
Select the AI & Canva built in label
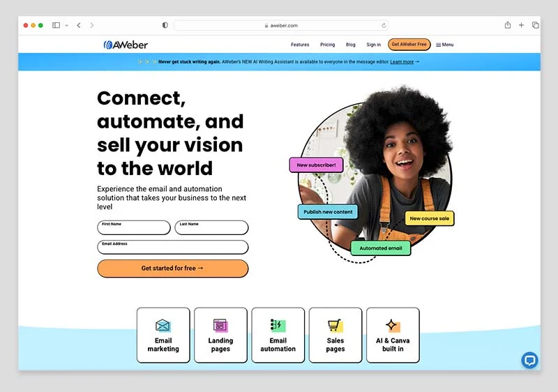(393, 345)
